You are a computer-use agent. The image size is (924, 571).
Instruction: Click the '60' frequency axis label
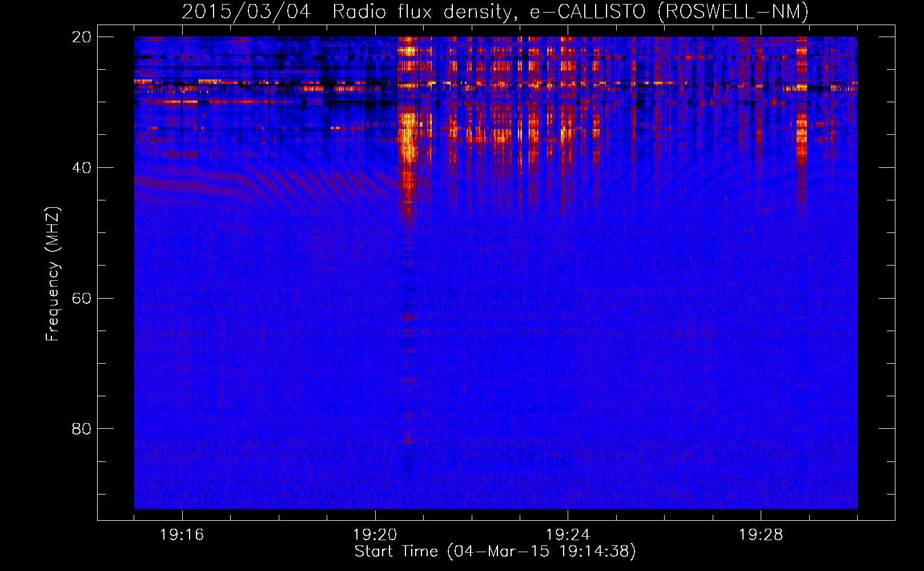click(x=82, y=299)
